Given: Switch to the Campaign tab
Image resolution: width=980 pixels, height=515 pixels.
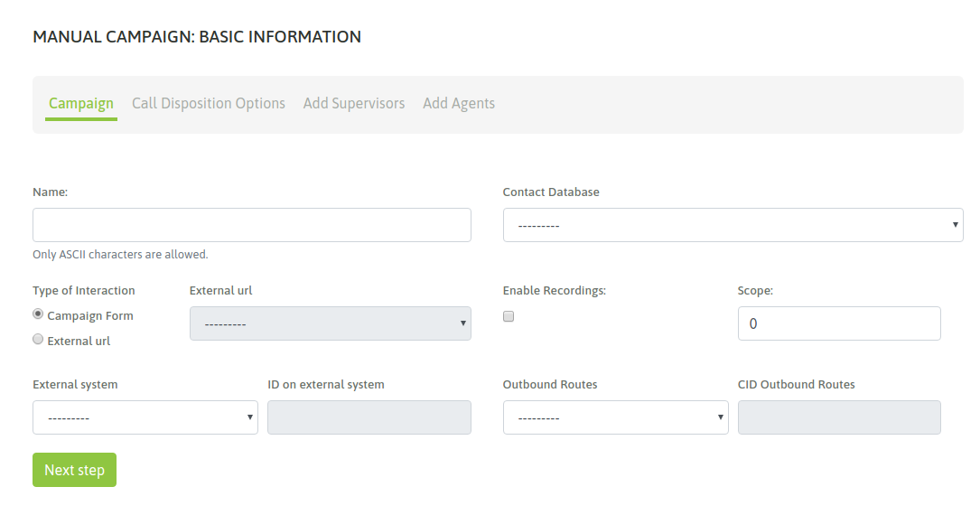Looking at the screenshot, I should click(81, 103).
